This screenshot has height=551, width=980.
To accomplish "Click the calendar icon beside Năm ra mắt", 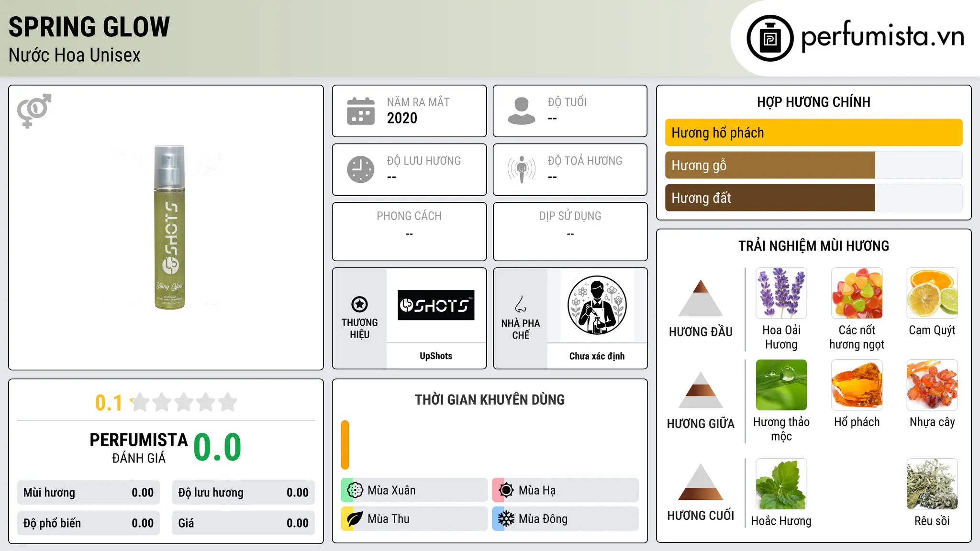I will click(361, 111).
